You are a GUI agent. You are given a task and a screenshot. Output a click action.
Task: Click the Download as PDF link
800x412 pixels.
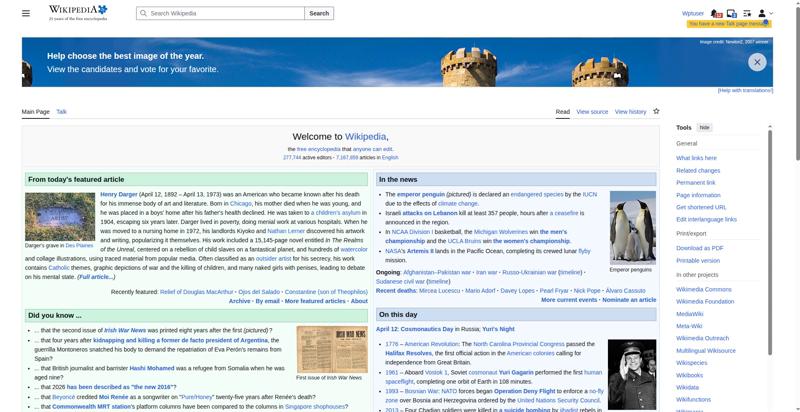click(x=699, y=248)
